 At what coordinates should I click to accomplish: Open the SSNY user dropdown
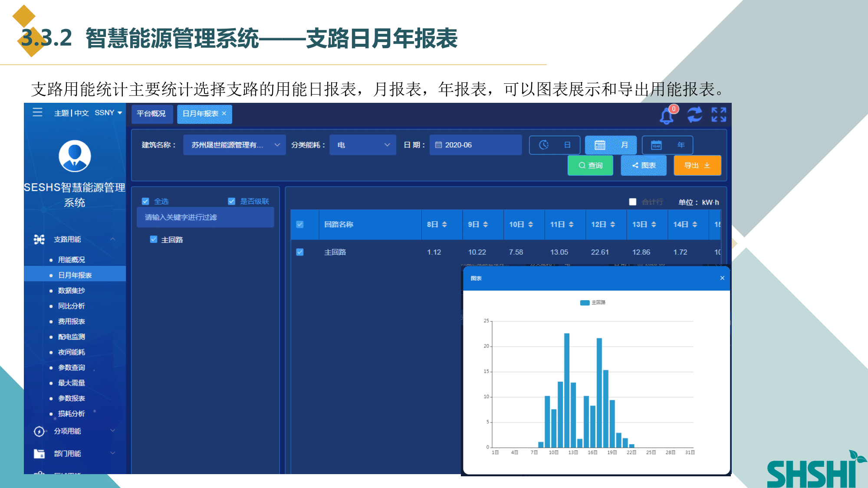point(108,113)
